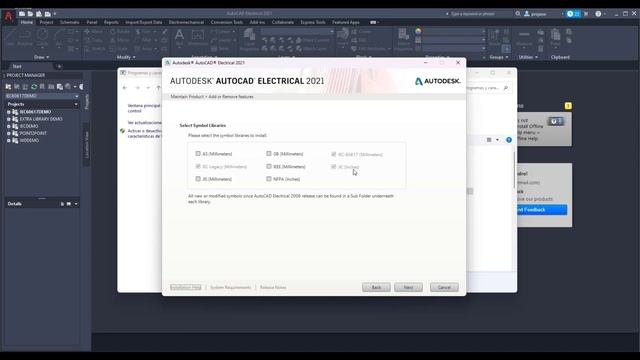This screenshot has height=360, width=640.
Task: Switch to the Reports ribbon tab
Action: tap(111, 22)
